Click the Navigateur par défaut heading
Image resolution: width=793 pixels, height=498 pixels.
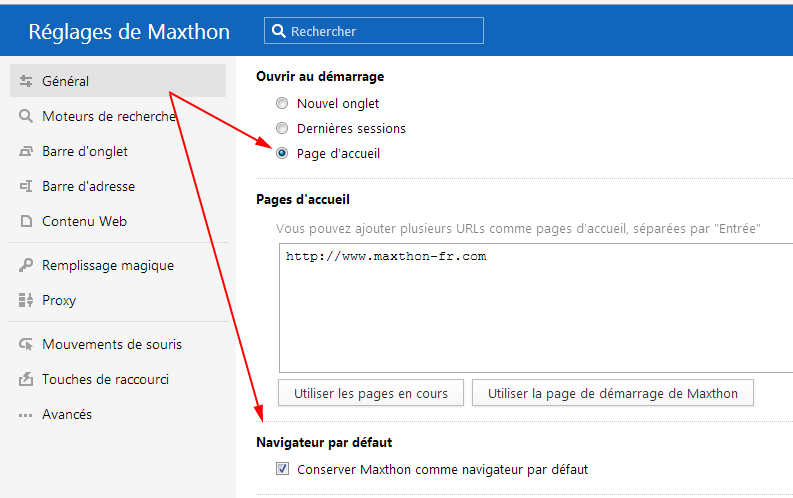pyautogui.click(x=324, y=442)
